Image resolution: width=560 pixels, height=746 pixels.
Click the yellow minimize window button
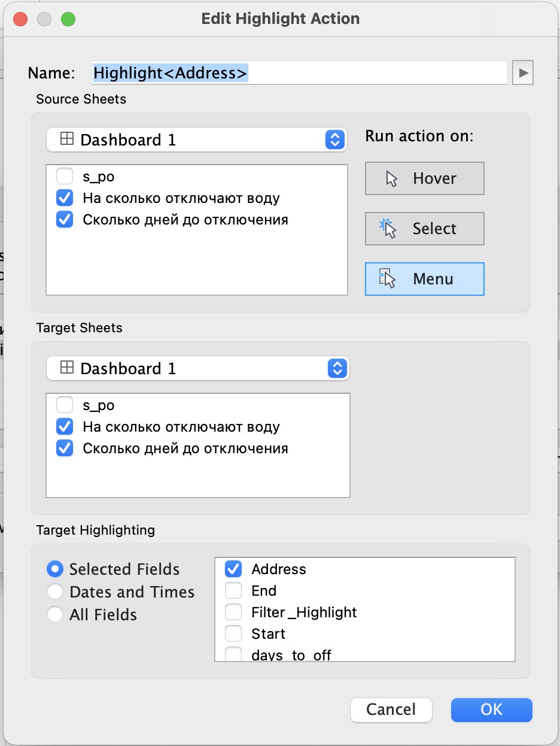(x=44, y=19)
